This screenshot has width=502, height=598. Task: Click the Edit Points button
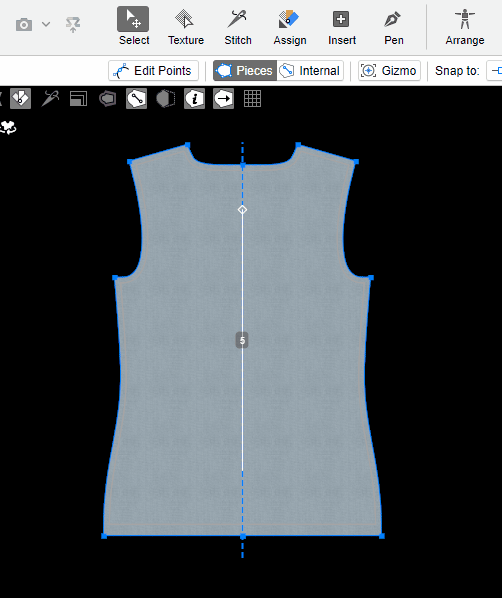tap(153, 71)
